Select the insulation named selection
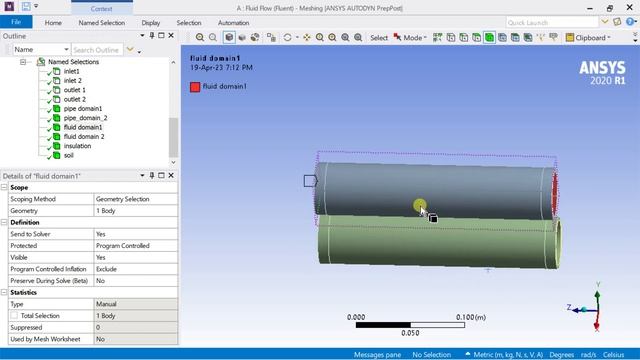 coord(77,146)
